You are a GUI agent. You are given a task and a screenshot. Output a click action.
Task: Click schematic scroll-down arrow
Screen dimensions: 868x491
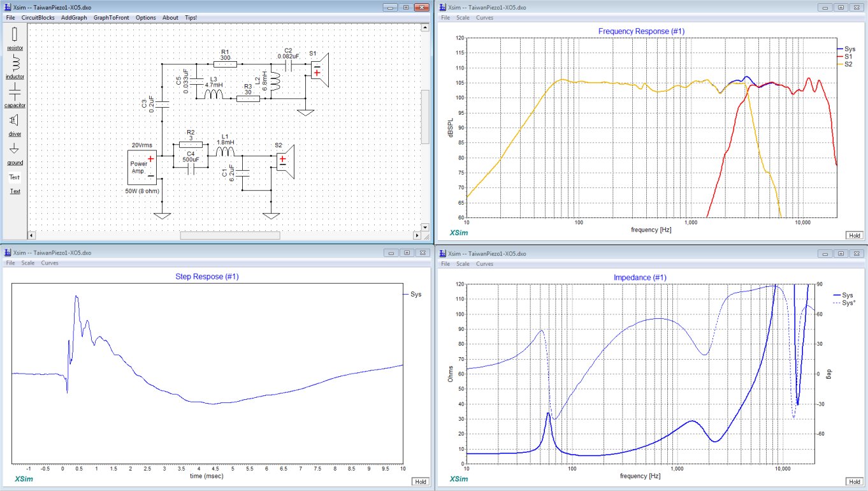[x=426, y=226]
